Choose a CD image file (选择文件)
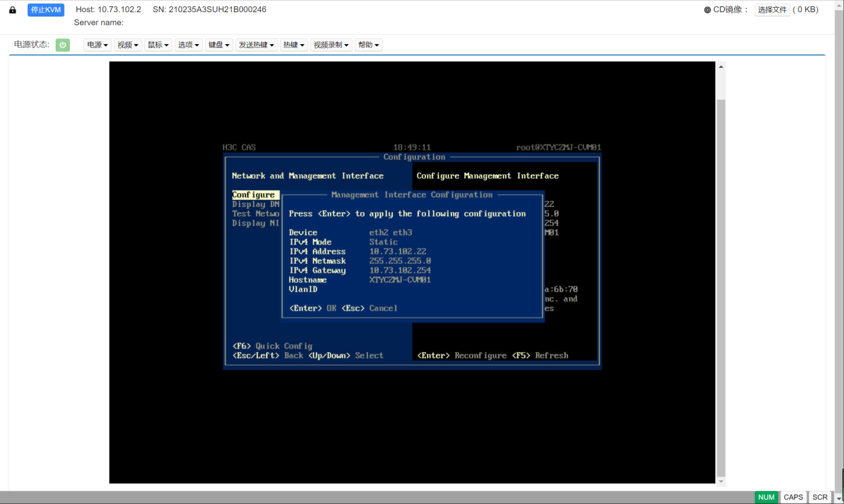844x504 pixels. pos(772,10)
